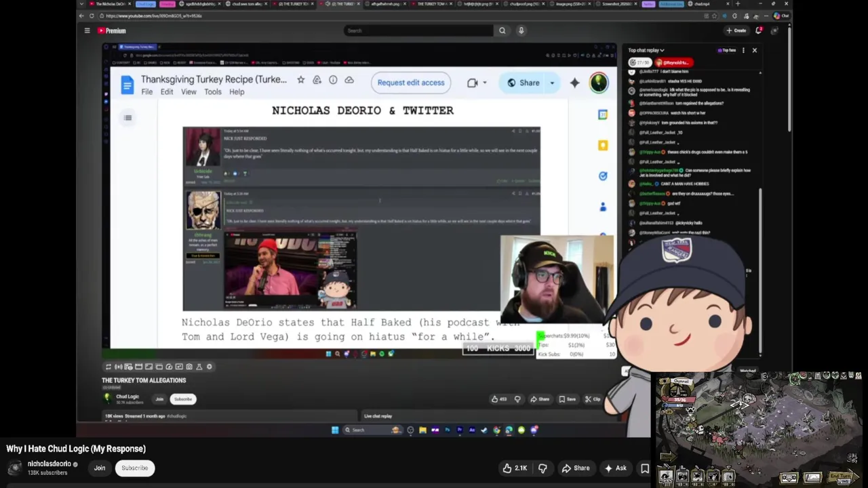Open the nicholasdeorio channel name link
The width and height of the screenshot is (868, 488).
tap(49, 464)
